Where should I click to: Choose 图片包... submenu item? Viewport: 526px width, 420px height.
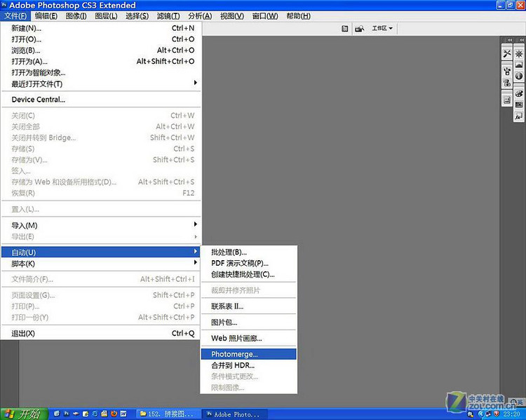[248, 323]
